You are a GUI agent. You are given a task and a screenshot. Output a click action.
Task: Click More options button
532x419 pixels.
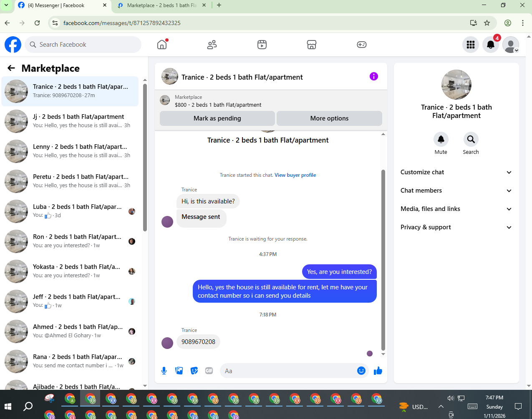click(x=329, y=118)
